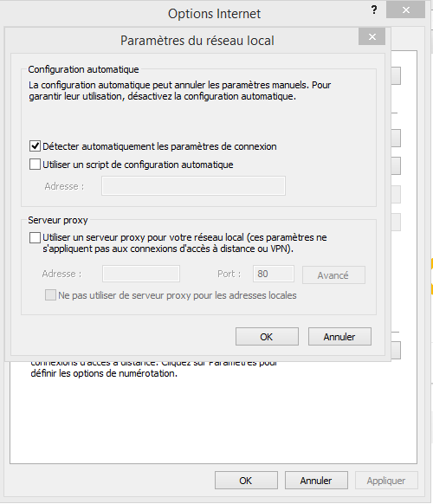Click Annuler in the Options Internet window
Viewport: 433px width, 504px height.
[316, 481]
